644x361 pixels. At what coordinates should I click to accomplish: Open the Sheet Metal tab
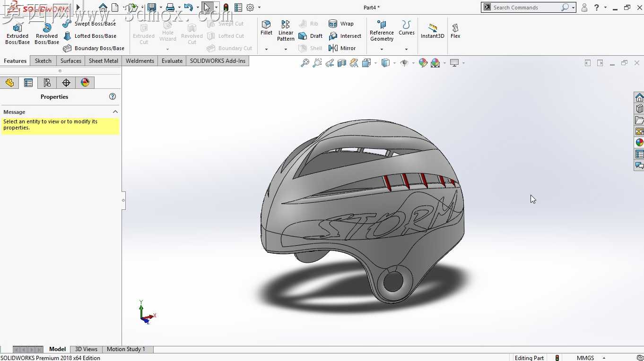(x=104, y=61)
